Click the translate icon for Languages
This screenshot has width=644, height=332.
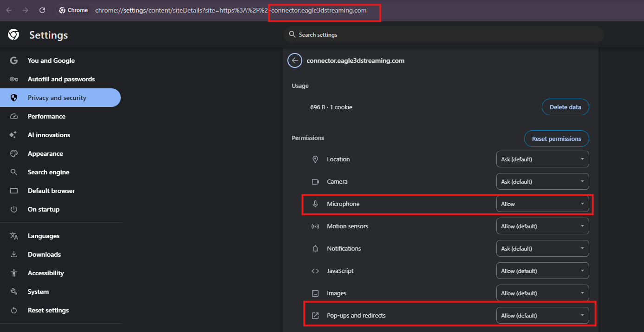tap(14, 236)
